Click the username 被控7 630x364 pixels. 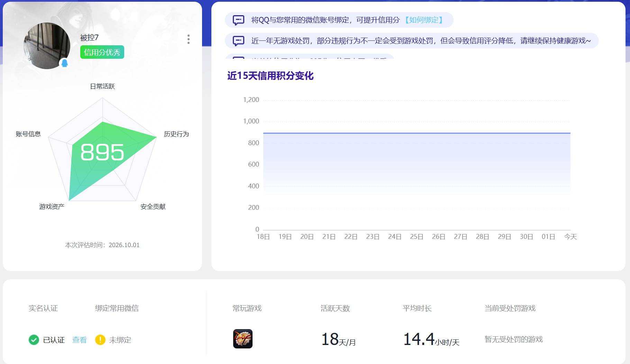(x=89, y=37)
